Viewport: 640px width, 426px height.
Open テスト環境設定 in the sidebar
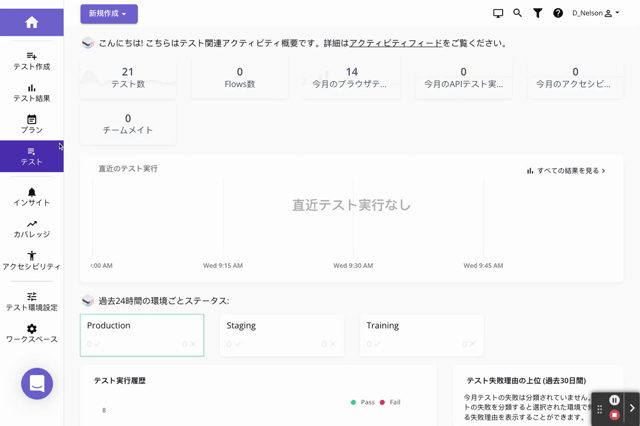[31, 302]
